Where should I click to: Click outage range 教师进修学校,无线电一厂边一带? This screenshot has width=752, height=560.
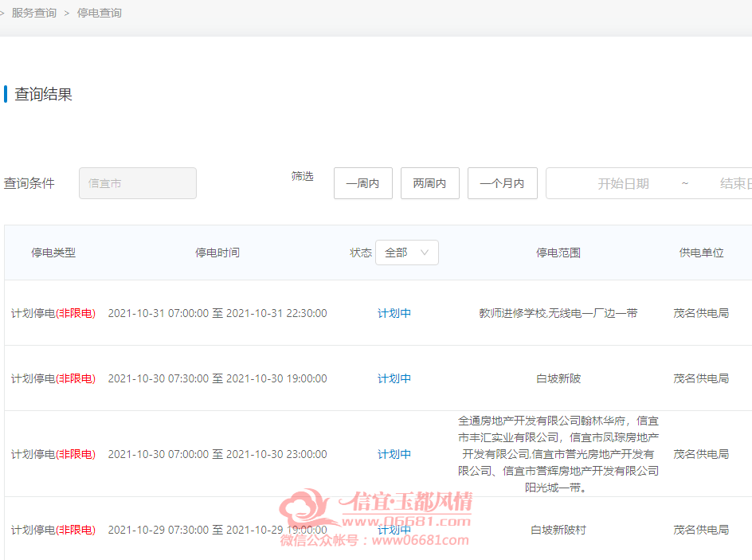coord(558,313)
